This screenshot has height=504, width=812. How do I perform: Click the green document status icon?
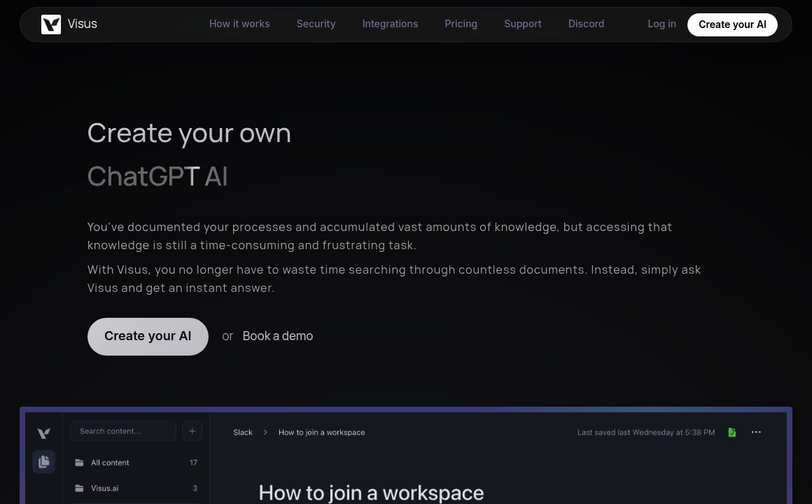[x=731, y=433]
